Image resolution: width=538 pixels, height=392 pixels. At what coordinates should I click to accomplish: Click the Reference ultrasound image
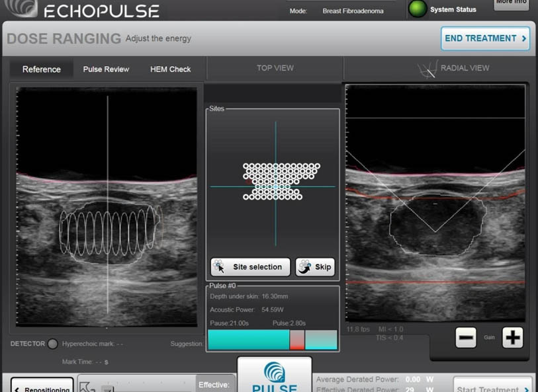(x=107, y=206)
